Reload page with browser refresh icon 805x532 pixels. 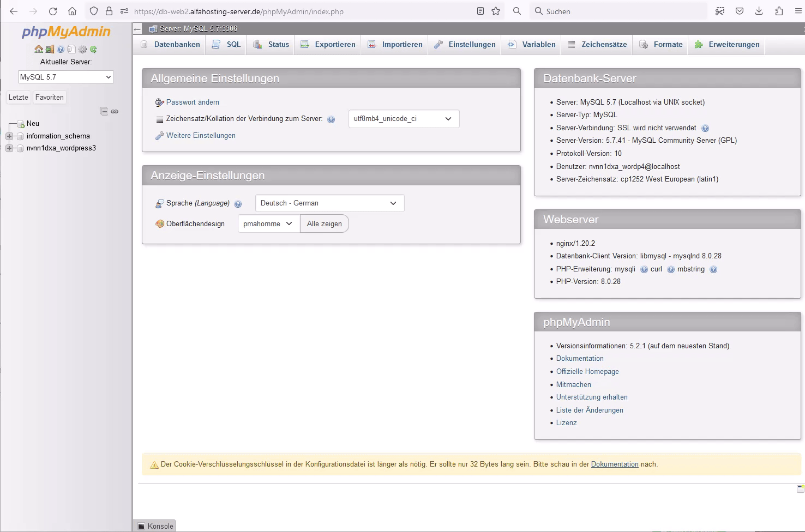(x=53, y=11)
